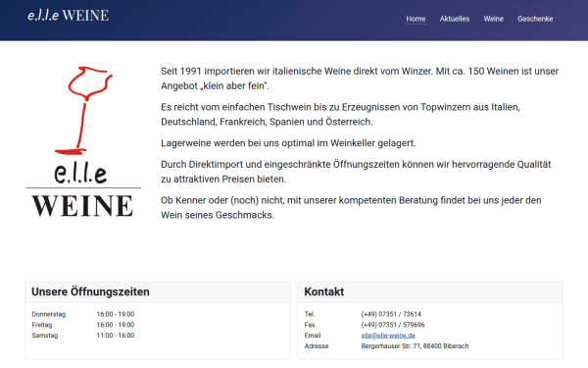Click the Donnerstag opening hours row
The height and width of the screenshot is (368, 588).
tap(83, 314)
